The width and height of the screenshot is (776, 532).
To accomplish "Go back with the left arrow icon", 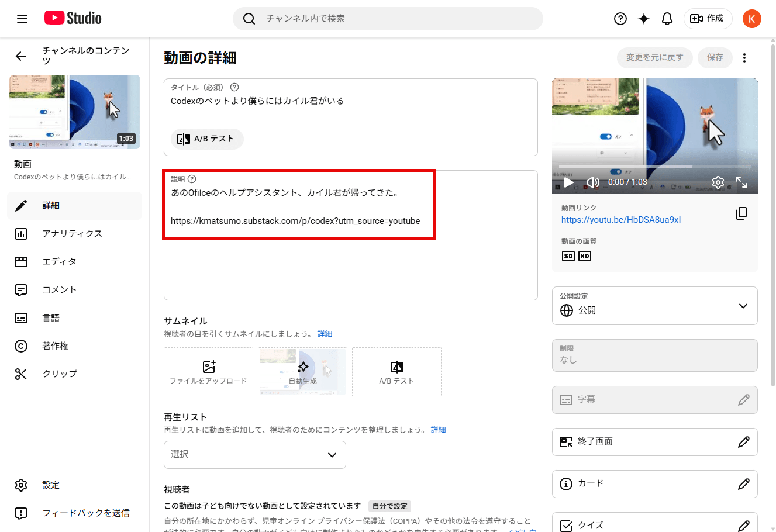I will [21, 56].
